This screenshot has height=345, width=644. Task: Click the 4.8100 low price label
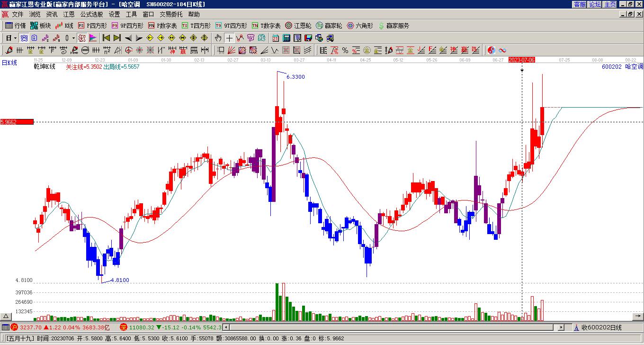120,280
